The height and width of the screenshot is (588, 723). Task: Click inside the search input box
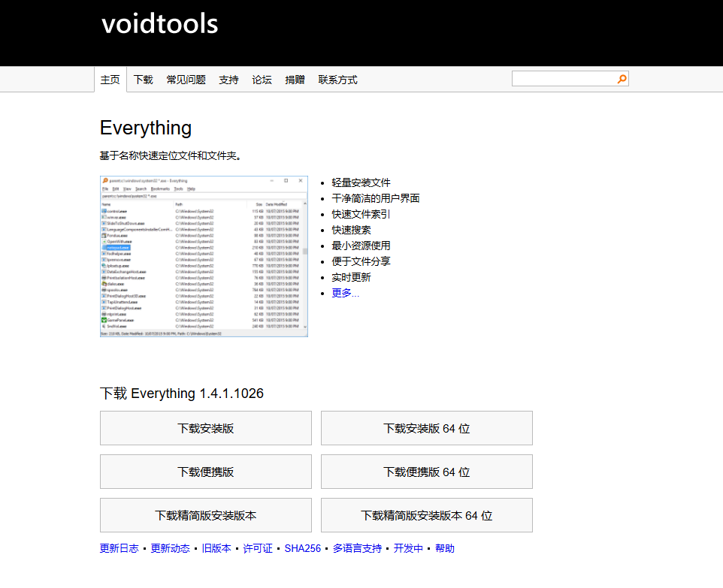click(x=564, y=78)
